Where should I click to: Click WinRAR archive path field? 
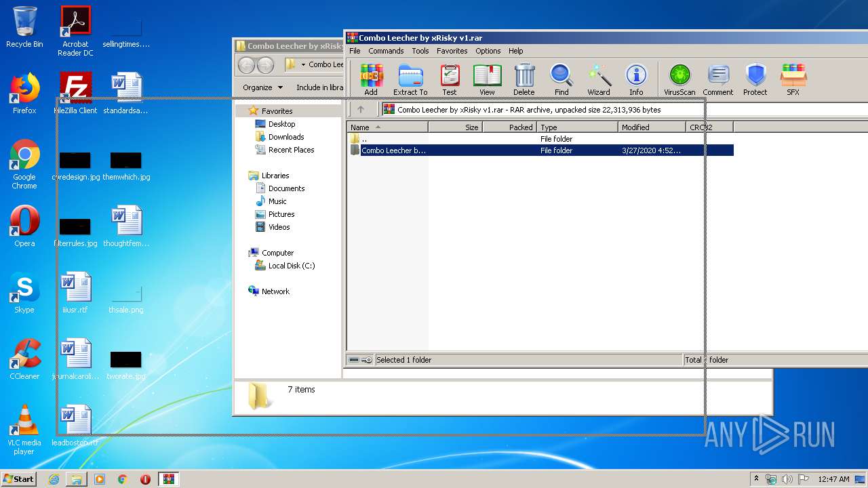tap(624, 109)
